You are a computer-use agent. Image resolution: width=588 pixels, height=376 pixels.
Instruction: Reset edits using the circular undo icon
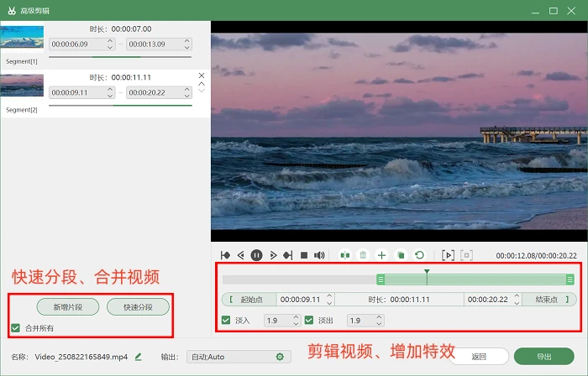(420, 255)
